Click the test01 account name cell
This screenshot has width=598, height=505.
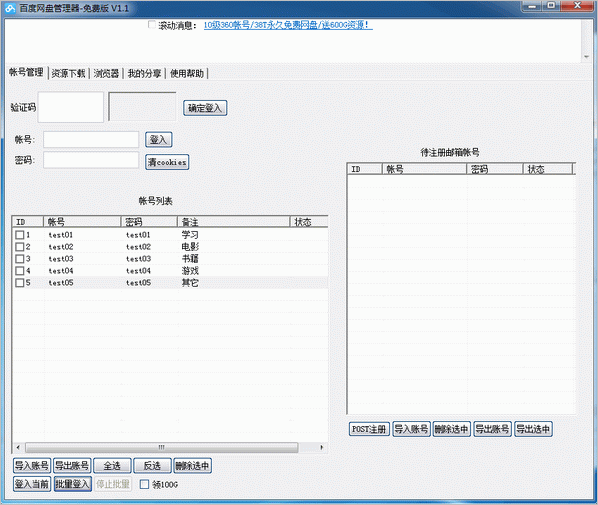pyautogui.click(x=61, y=235)
